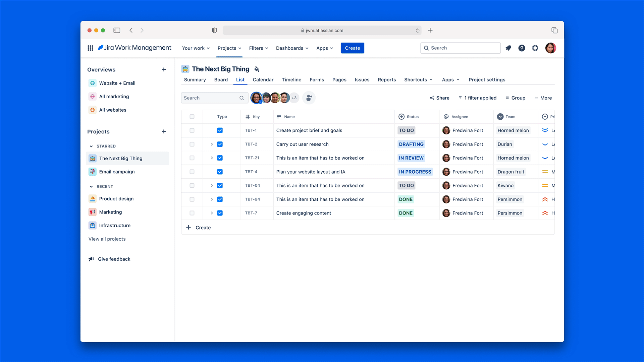Open the user profile avatar in the top bar
Viewport: 644px width, 362px height.
tap(550, 48)
